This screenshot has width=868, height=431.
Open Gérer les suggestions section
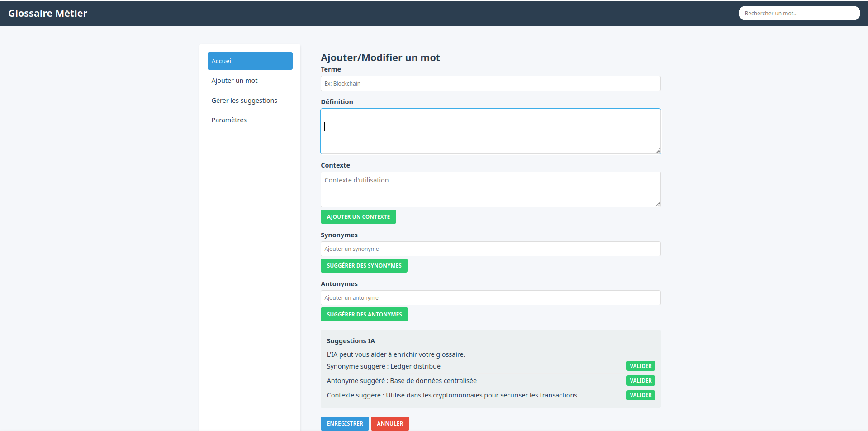244,101
